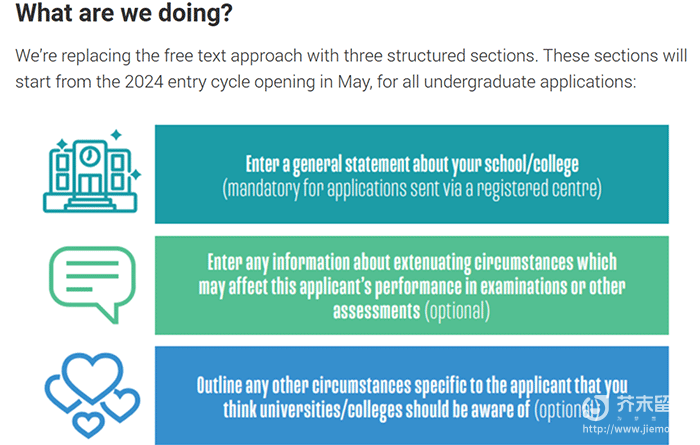Select the teal general statement banner
This screenshot has width=700, height=445.
[411, 174]
